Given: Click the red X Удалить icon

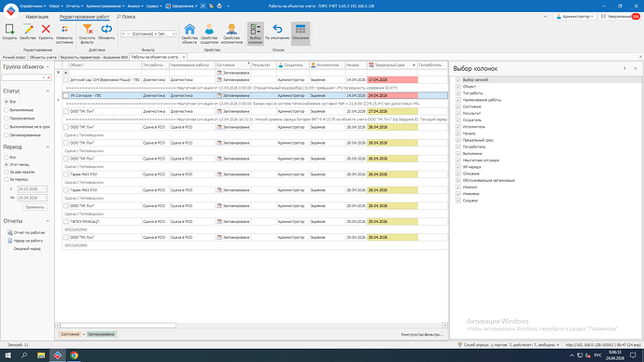Looking at the screenshot, I should pyautogui.click(x=46, y=29).
